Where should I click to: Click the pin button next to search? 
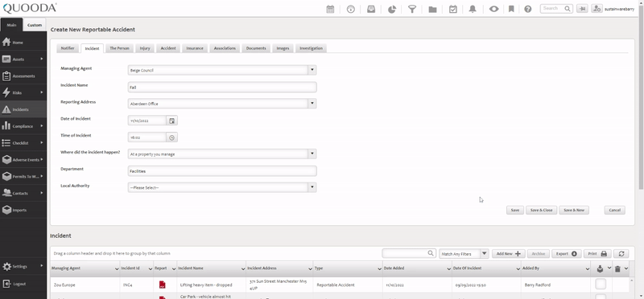[x=582, y=9]
